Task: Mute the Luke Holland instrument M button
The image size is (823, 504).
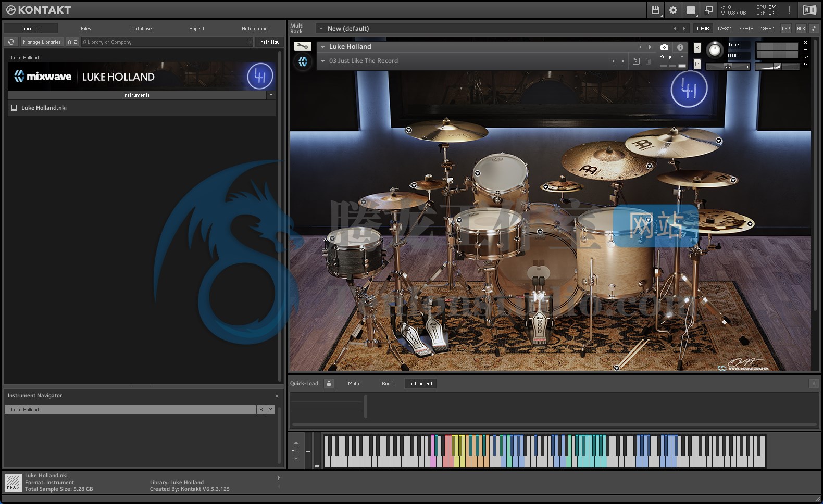Action: click(x=697, y=64)
